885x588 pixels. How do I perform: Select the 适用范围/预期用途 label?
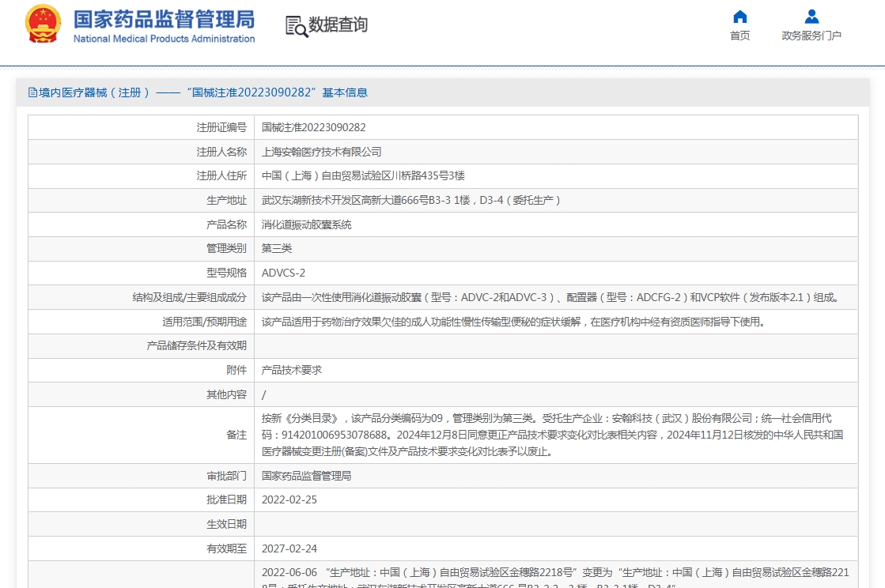[204, 322]
